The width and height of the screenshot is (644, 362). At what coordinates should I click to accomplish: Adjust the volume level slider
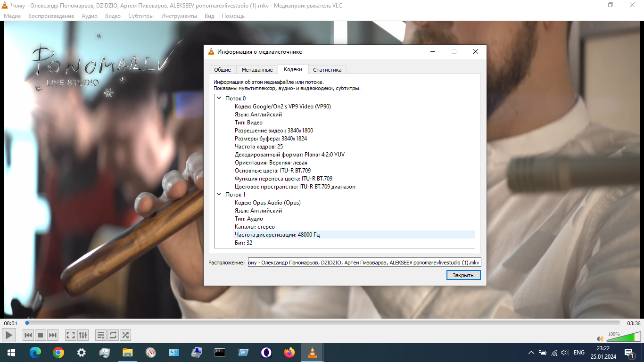623,337
